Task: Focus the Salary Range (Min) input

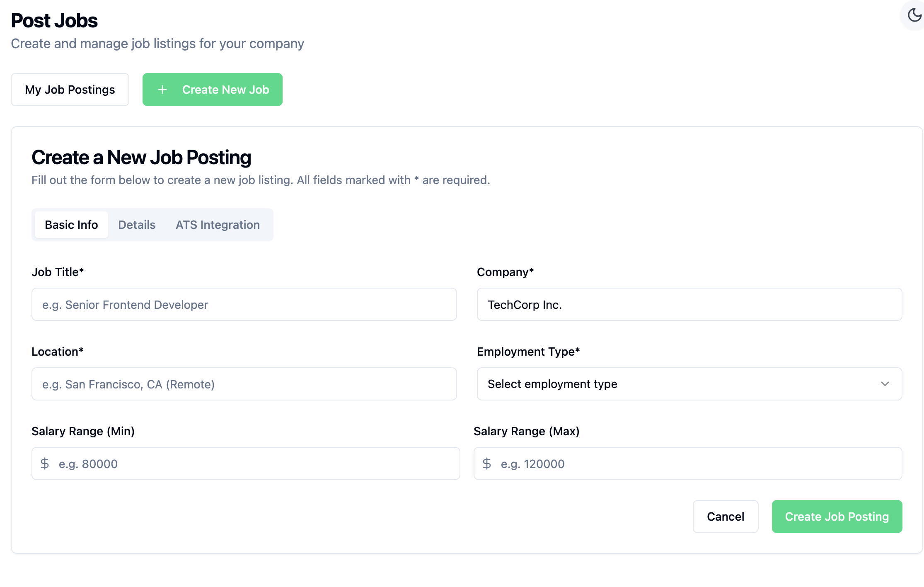Action: click(257, 463)
